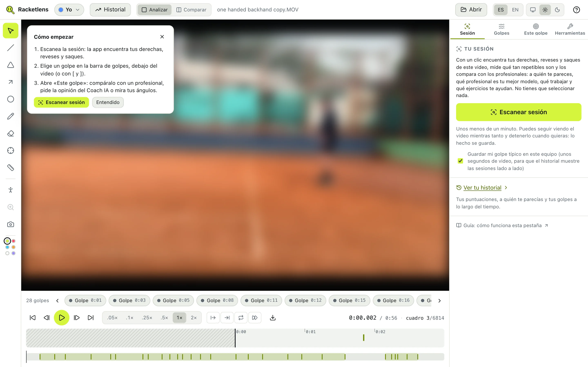Show next golpes with right chevron

(439, 301)
